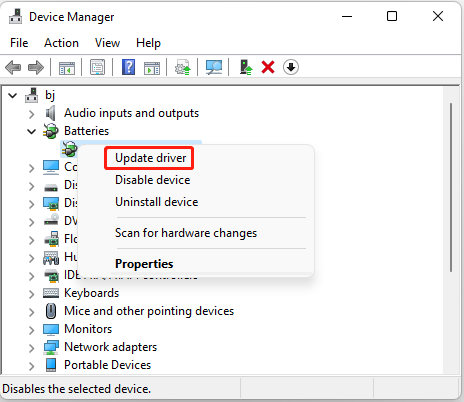464x402 pixels.
Task: Open the Action menu
Action: coord(61,43)
